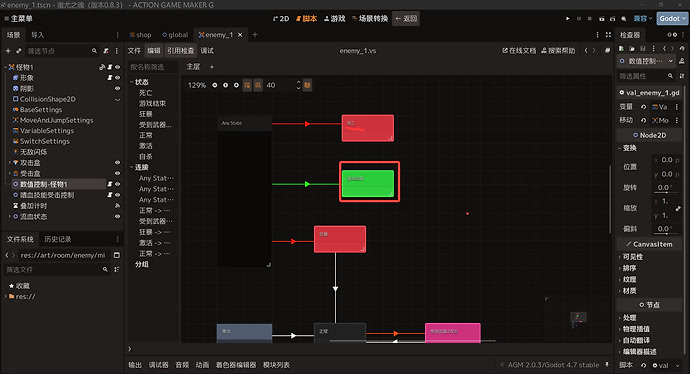
Task: Hide the 形象 node
Action: tap(117, 78)
